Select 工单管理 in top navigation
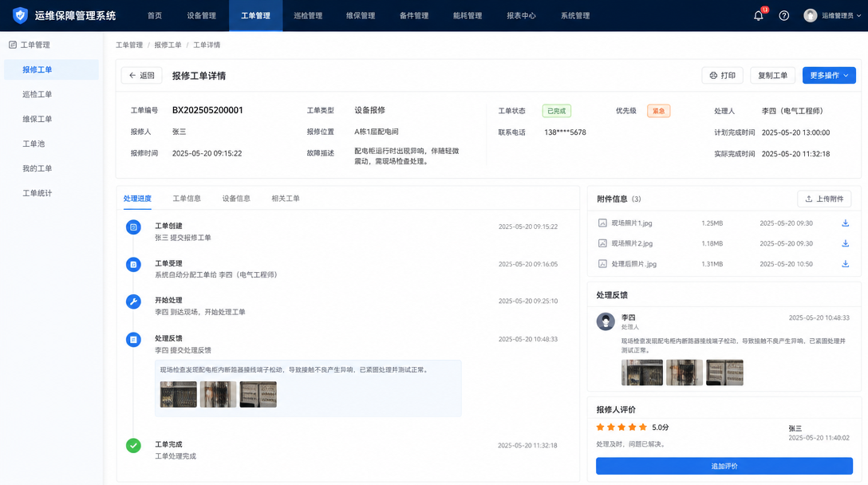The height and width of the screenshot is (485, 868). (x=256, y=15)
